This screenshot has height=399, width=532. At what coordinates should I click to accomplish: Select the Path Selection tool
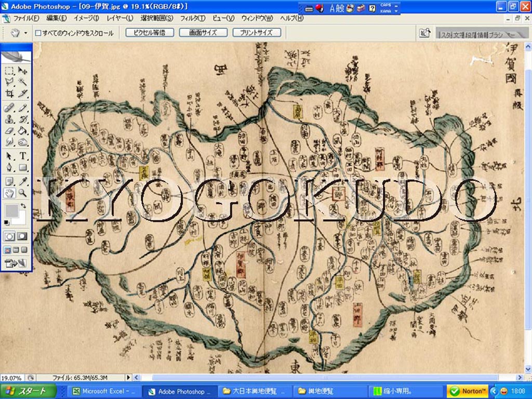pyautogui.click(x=9, y=156)
